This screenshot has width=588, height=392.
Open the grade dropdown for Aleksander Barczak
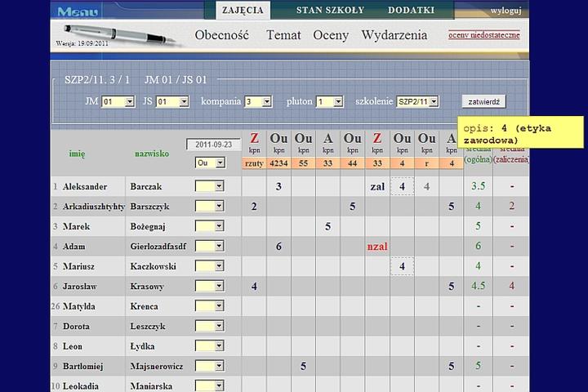(x=209, y=187)
